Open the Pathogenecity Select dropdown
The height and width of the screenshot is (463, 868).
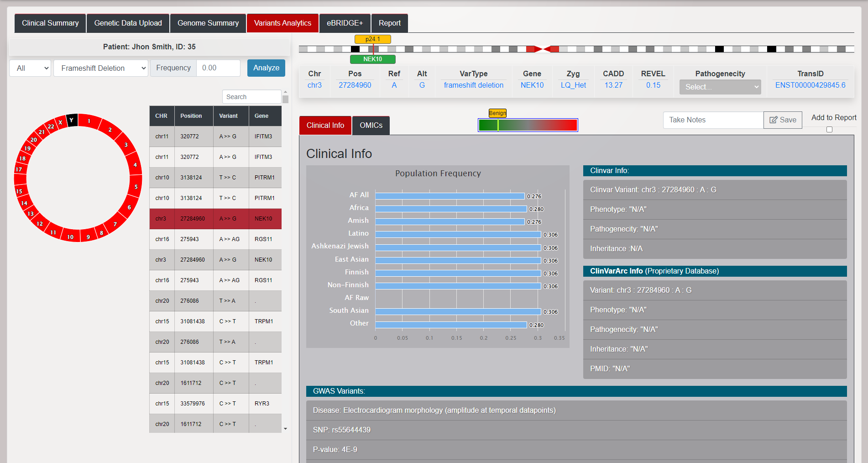click(x=720, y=87)
